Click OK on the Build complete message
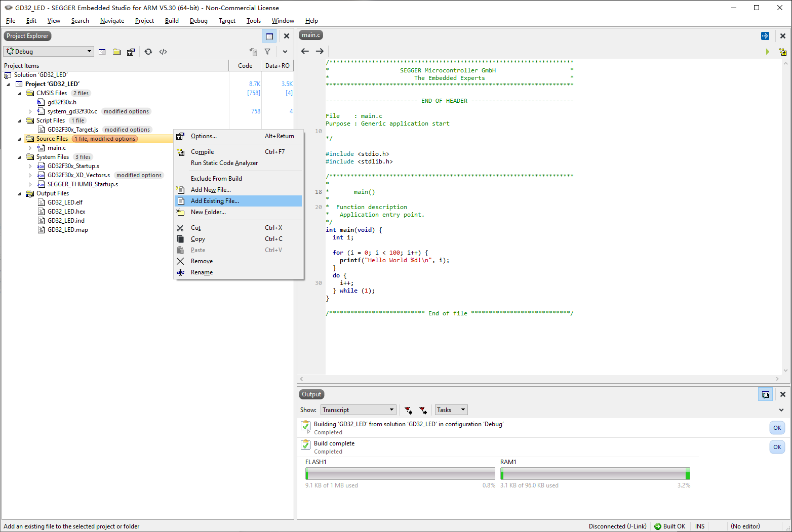Screen dimensions: 792x532 (777, 446)
